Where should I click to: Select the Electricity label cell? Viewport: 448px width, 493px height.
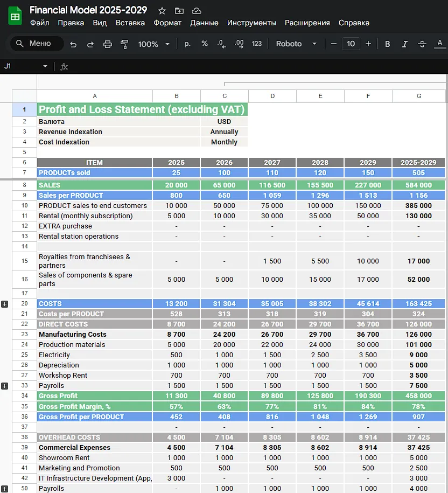tap(95, 355)
